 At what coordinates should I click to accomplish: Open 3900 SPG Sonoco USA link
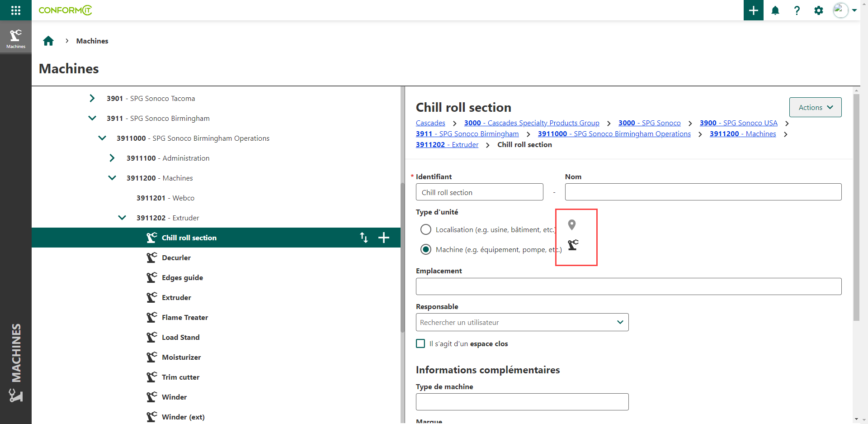click(x=739, y=123)
